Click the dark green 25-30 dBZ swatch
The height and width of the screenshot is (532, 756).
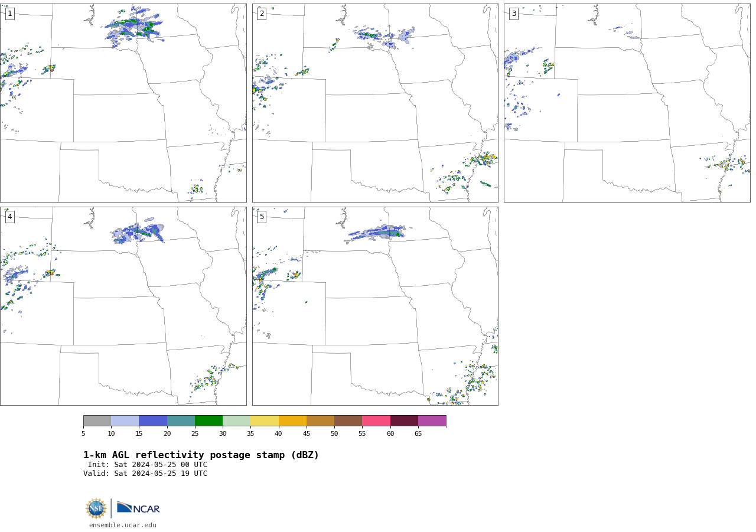tap(208, 420)
